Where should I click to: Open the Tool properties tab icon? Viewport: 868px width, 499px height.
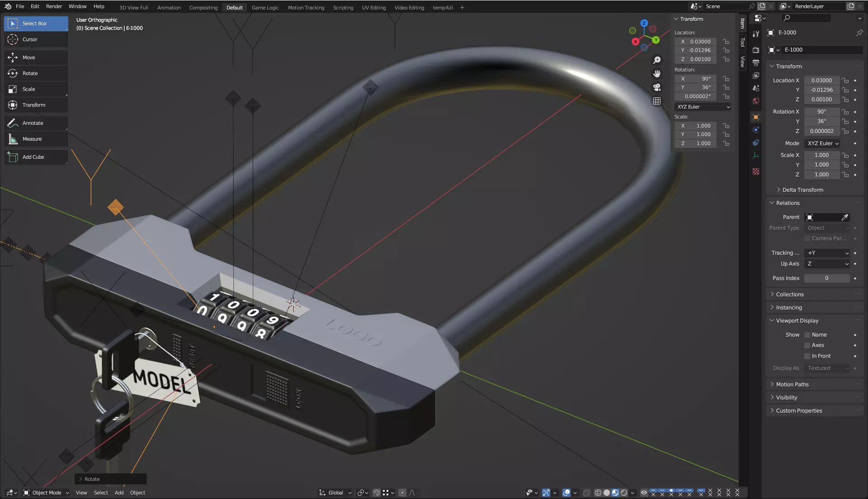[756, 34]
